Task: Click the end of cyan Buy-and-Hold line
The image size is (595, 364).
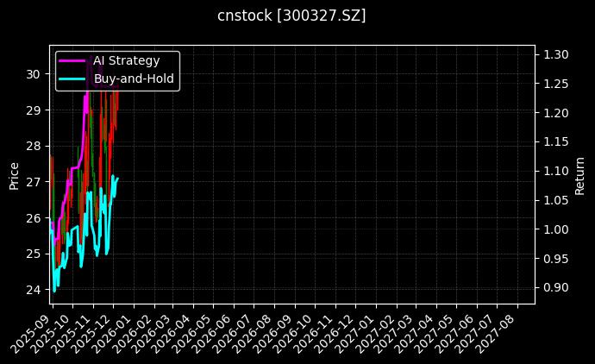Action: 118,178
